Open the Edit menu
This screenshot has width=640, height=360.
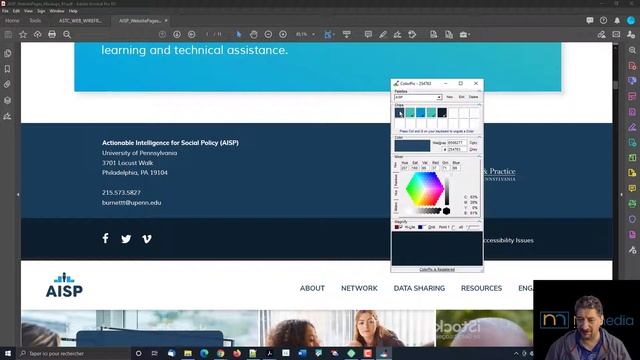(x=16, y=11)
